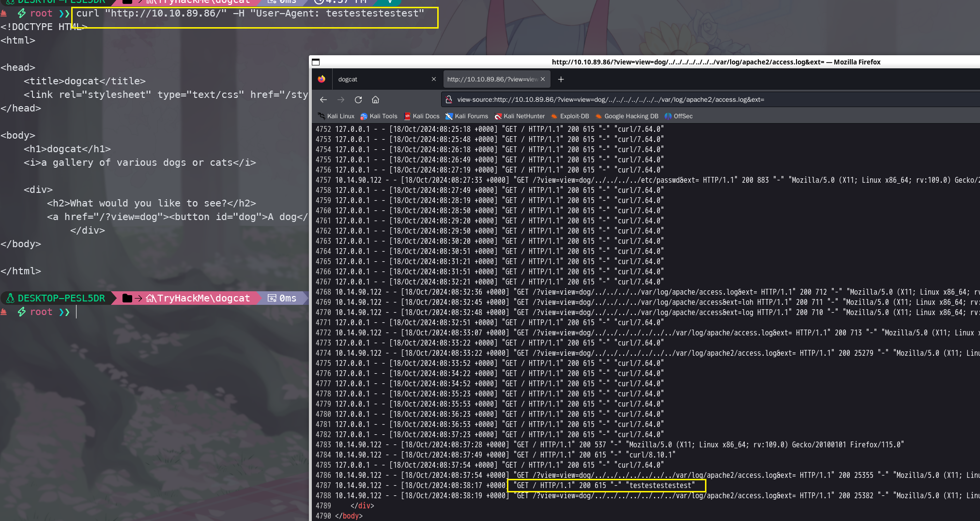The width and height of the screenshot is (980, 521).
Task: Click the terminal's empty prompt after root
Action: pyautogui.click(x=76, y=312)
